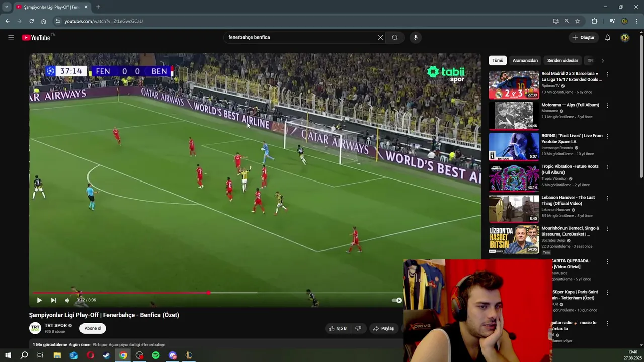The height and width of the screenshot is (362, 644).
Task: Open Real Madrid 2 x 3 Barcelona thumbnail
Action: tap(514, 84)
